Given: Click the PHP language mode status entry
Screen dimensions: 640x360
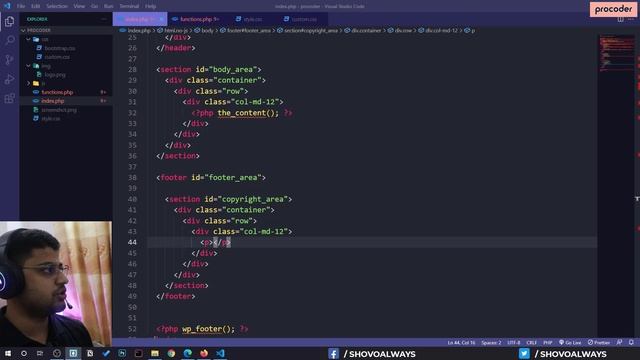Looking at the screenshot, I should (548, 342).
